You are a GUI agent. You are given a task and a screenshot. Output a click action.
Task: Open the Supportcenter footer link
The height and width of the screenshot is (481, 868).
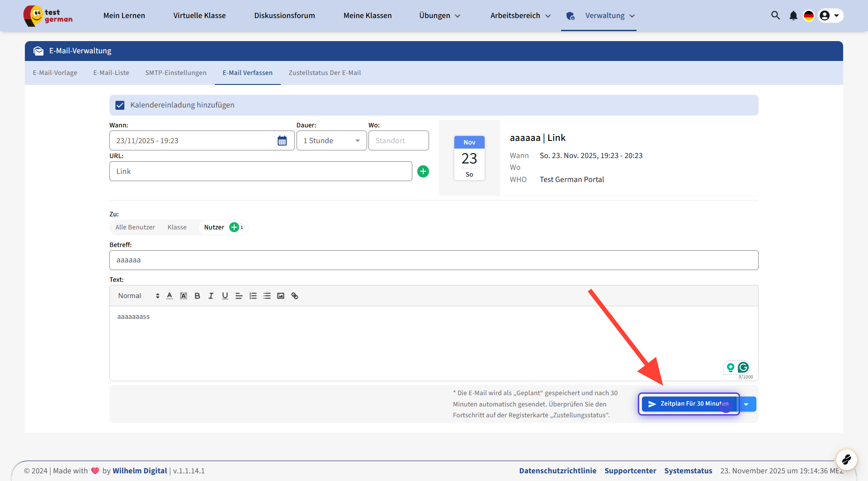(x=630, y=471)
